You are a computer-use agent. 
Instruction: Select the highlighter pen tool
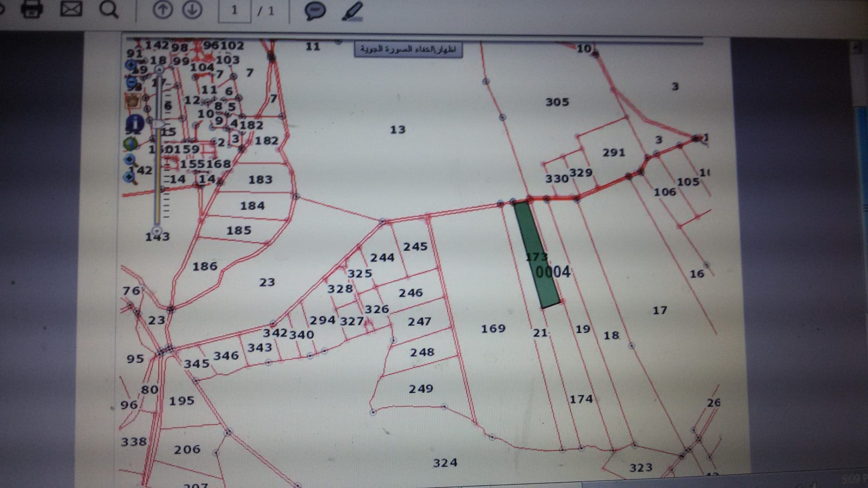352,11
